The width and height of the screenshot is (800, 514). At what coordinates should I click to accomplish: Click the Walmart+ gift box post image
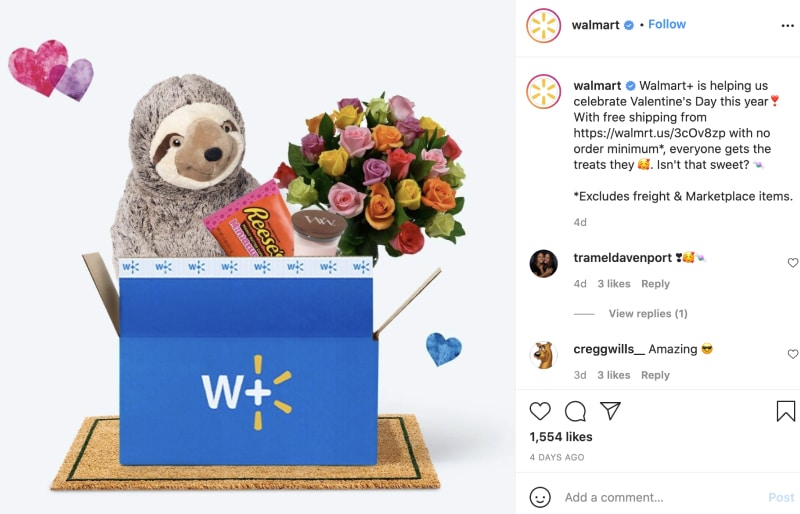[x=258, y=257]
